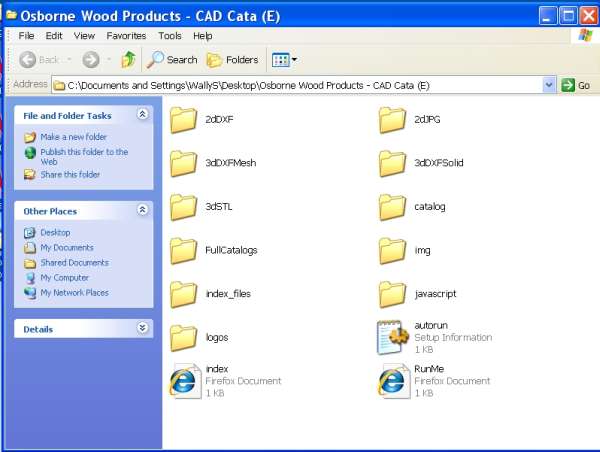
Task: Select the '3dDXFSolid' folder name text
Action: pyautogui.click(x=439, y=163)
